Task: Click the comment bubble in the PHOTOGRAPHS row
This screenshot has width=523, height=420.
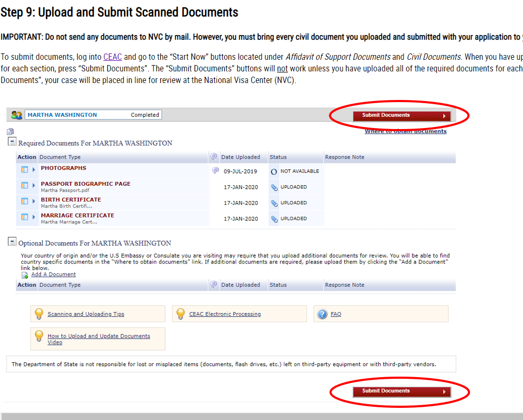Action: pos(215,170)
